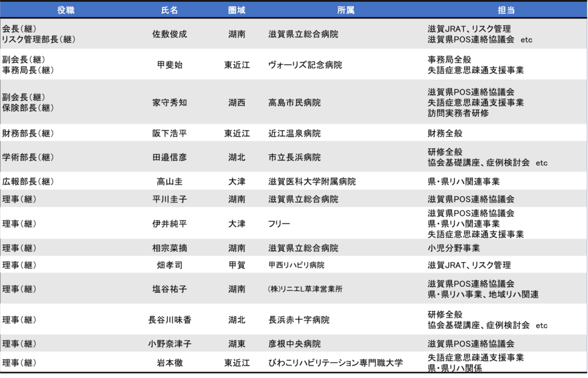Click 湖西 region cell

tap(237, 103)
